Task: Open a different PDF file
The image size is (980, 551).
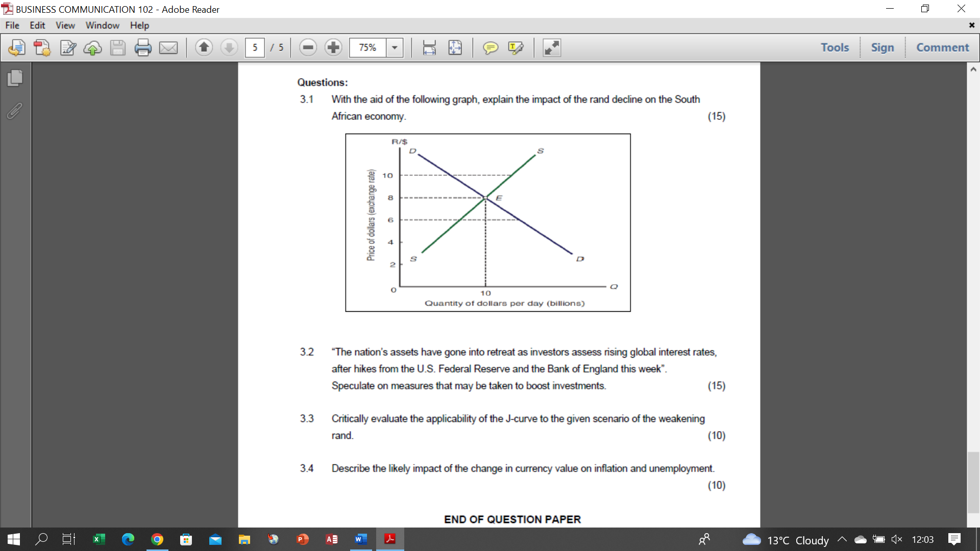Action: click(17, 47)
